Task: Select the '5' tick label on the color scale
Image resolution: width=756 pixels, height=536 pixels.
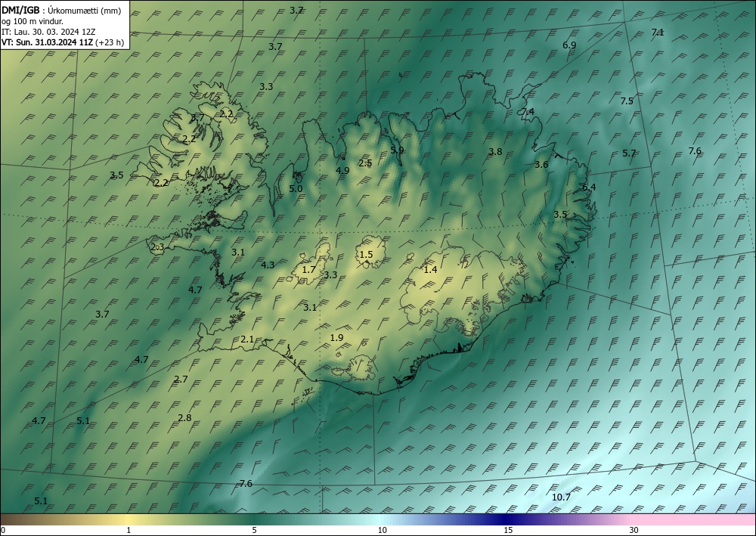Action: click(254, 530)
